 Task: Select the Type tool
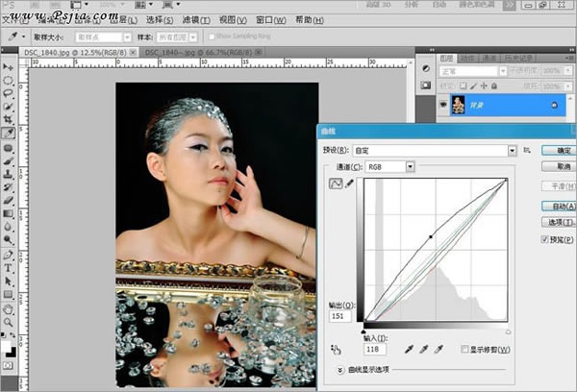pos(8,268)
